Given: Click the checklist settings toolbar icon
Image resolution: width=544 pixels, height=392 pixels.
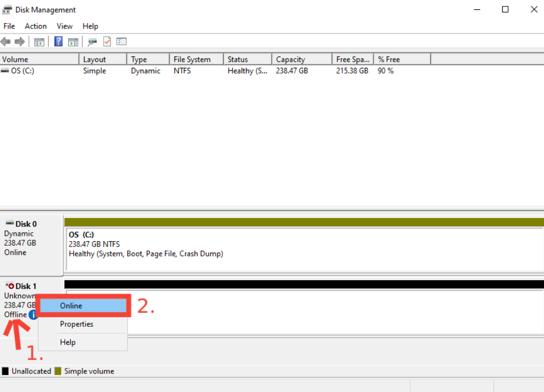Looking at the screenshot, I should pos(121,42).
